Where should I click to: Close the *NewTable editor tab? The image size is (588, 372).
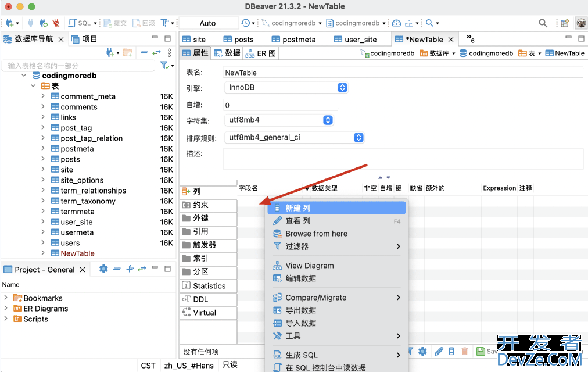(451, 40)
